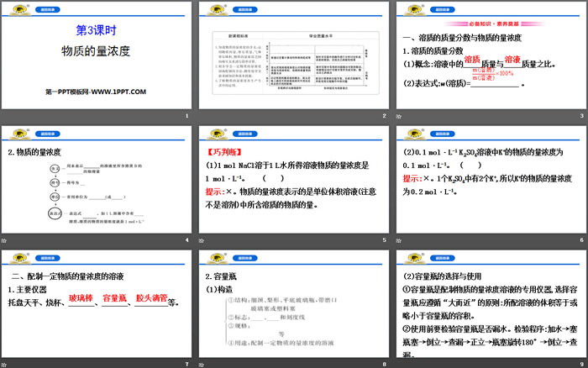Click the blue pill button on slide 1
The width and height of the screenshot is (588, 368).
pyautogui.click(x=48, y=10)
